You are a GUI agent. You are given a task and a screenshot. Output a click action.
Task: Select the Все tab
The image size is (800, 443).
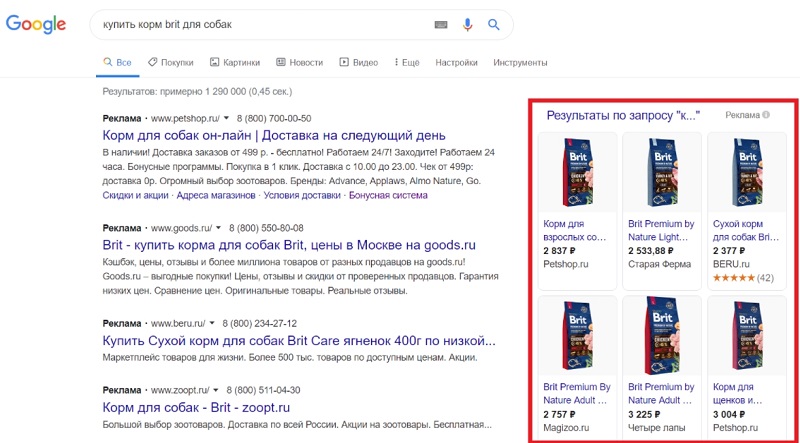point(117,63)
